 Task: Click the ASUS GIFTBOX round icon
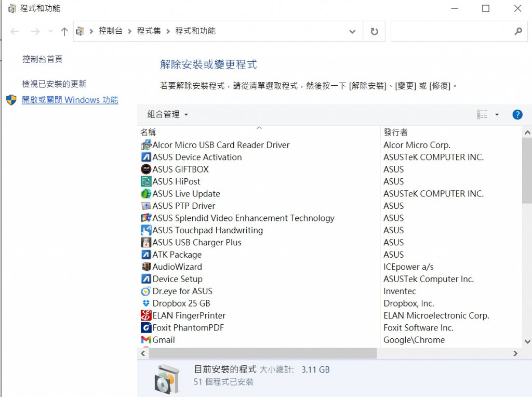(146, 169)
